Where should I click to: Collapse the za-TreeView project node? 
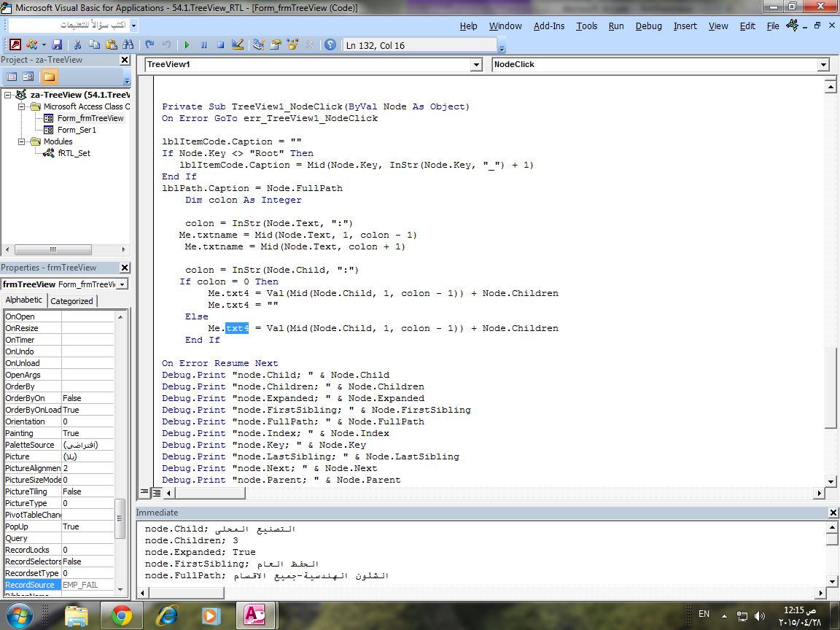[7, 95]
